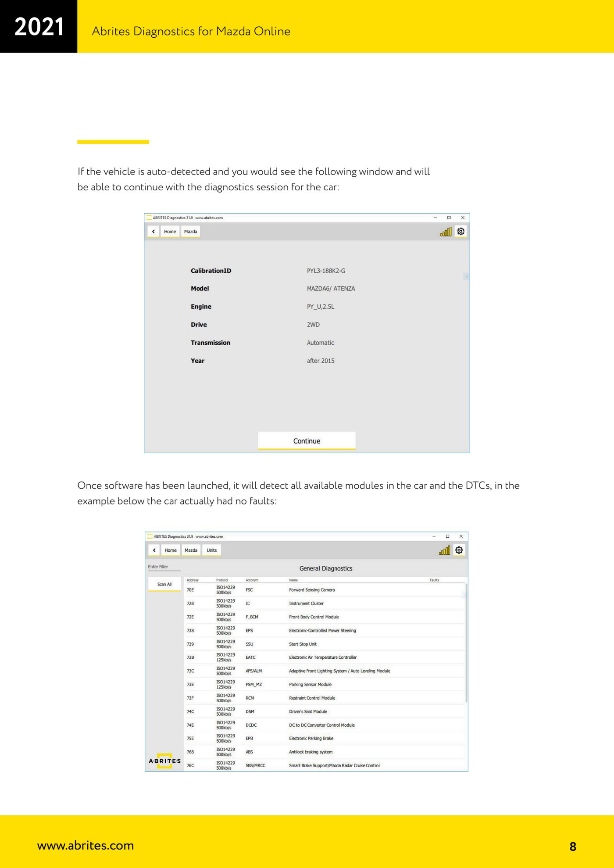Select Restraint Control Module row
The image size is (614, 868).
coord(325,698)
